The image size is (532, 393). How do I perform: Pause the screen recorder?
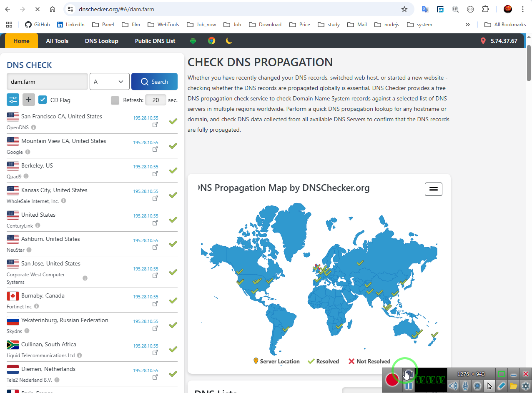409,386
